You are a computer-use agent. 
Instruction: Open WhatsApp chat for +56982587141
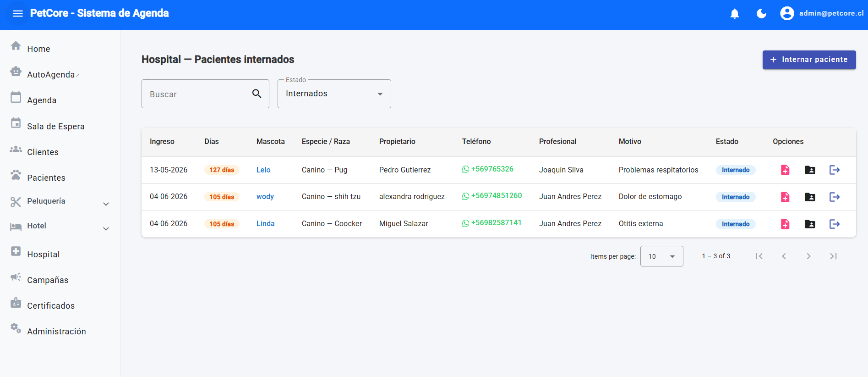[492, 223]
